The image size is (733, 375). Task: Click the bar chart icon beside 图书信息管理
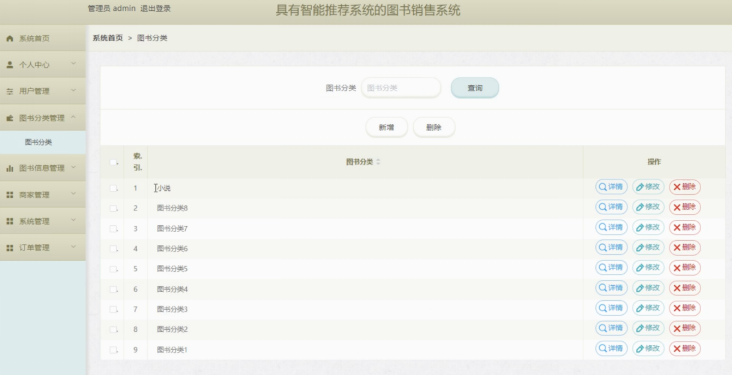click(10, 168)
